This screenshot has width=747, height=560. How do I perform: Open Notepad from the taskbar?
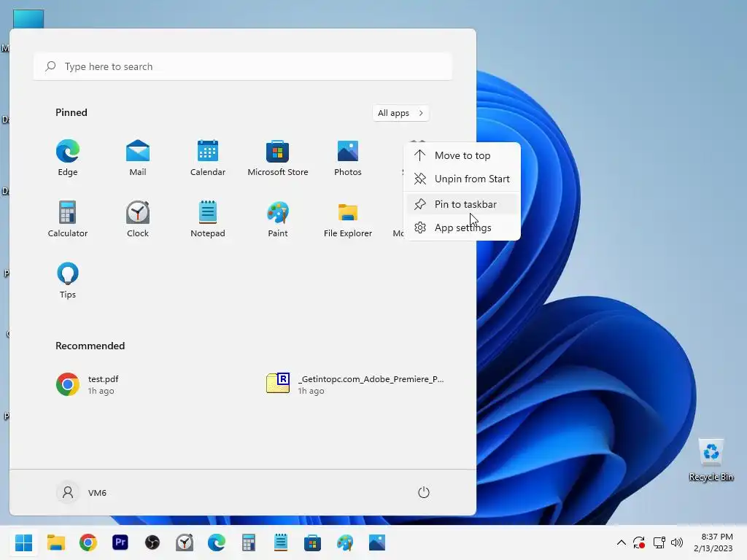point(281,542)
